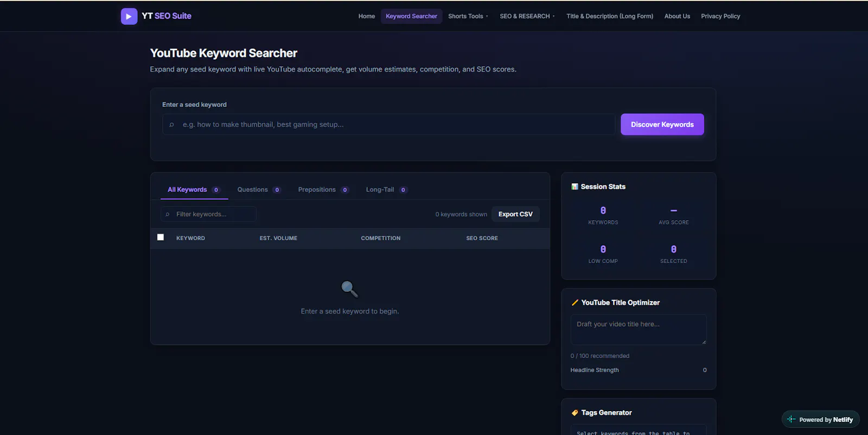868x435 pixels.
Task: Click the Export CSV button
Action: pos(515,214)
